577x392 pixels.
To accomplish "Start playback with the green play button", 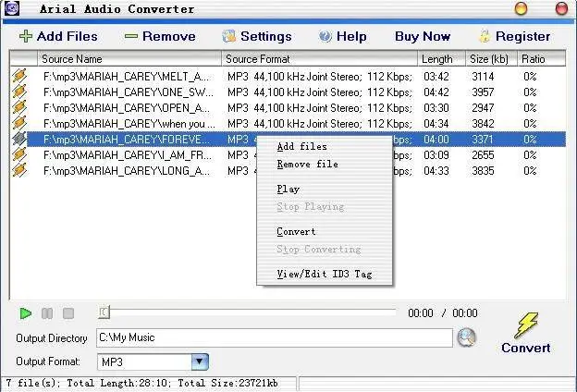I will [25, 313].
